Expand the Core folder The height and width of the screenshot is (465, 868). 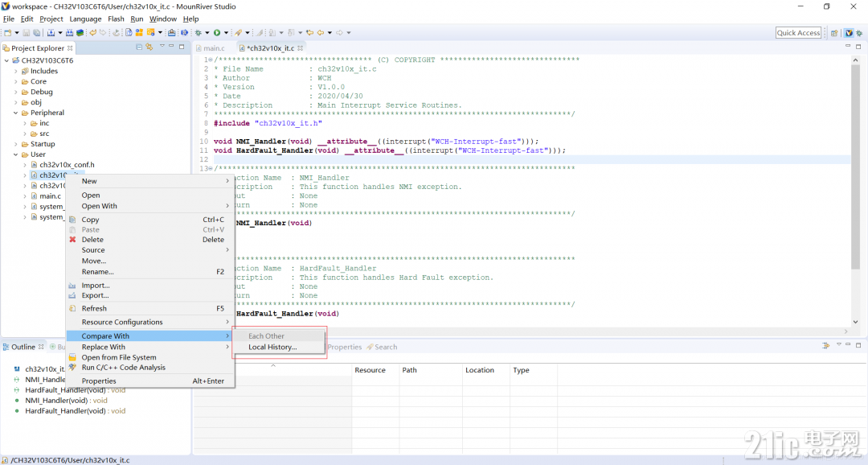pyautogui.click(x=15, y=81)
